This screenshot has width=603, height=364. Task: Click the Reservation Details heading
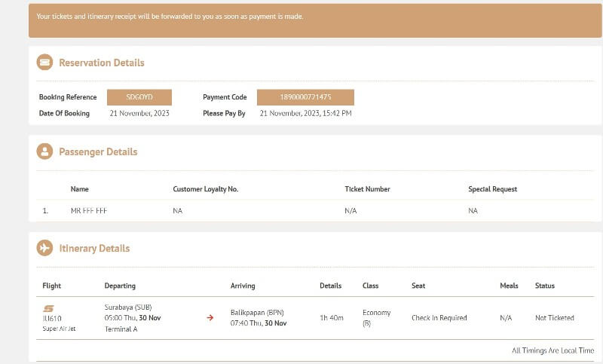coord(102,63)
